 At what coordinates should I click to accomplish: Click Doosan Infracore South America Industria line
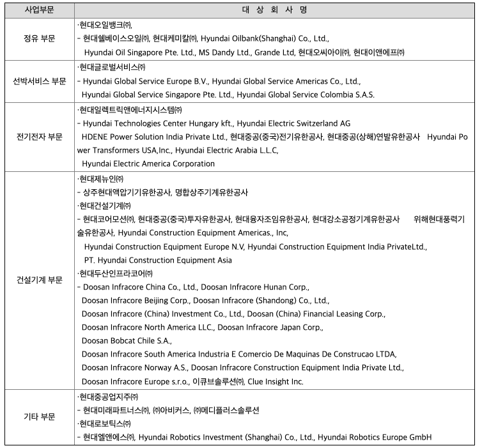pyautogui.click(x=239, y=354)
